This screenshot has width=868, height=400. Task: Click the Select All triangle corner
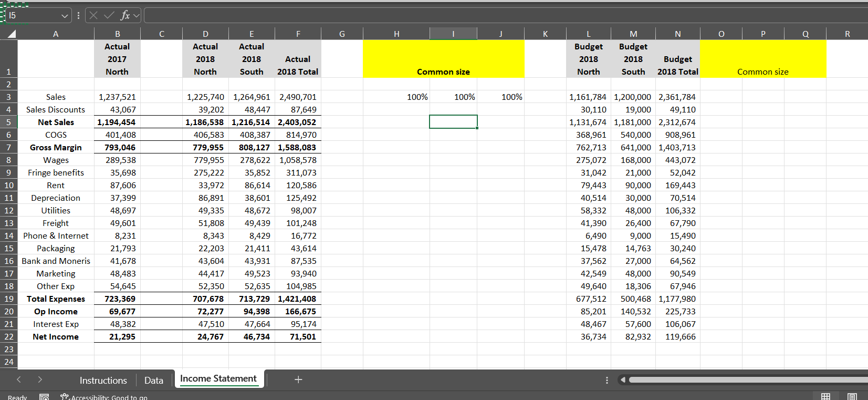(x=11, y=34)
